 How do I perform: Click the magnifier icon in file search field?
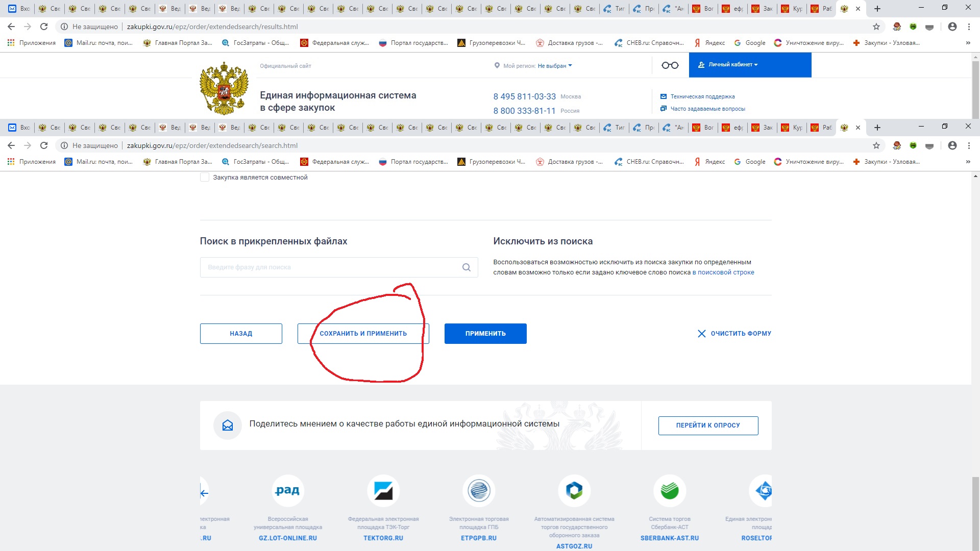466,267
